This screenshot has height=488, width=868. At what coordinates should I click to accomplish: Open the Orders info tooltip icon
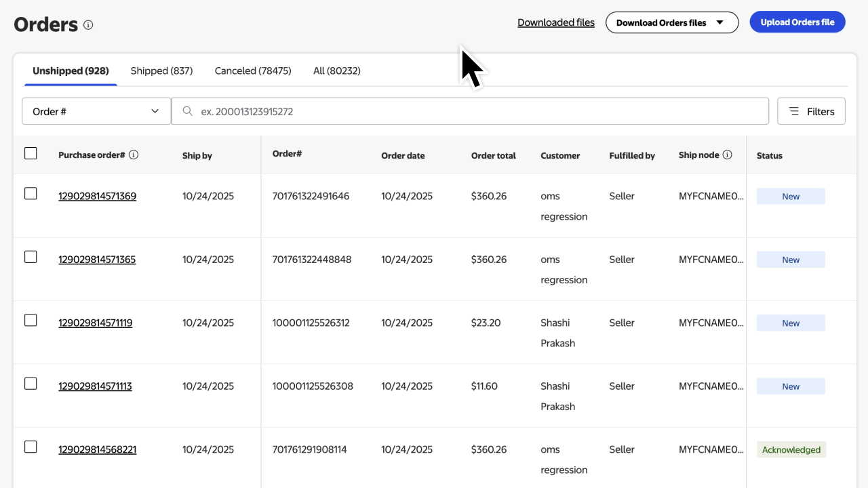pyautogui.click(x=87, y=24)
